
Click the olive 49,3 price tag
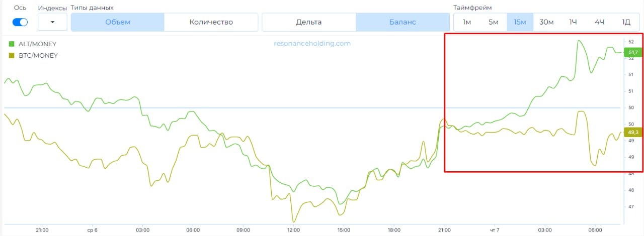click(x=632, y=133)
